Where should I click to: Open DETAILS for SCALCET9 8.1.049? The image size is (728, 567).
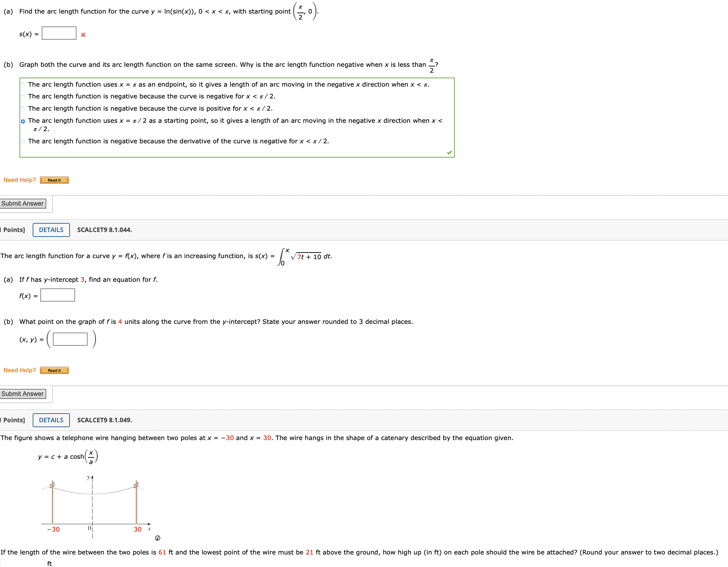(x=51, y=420)
